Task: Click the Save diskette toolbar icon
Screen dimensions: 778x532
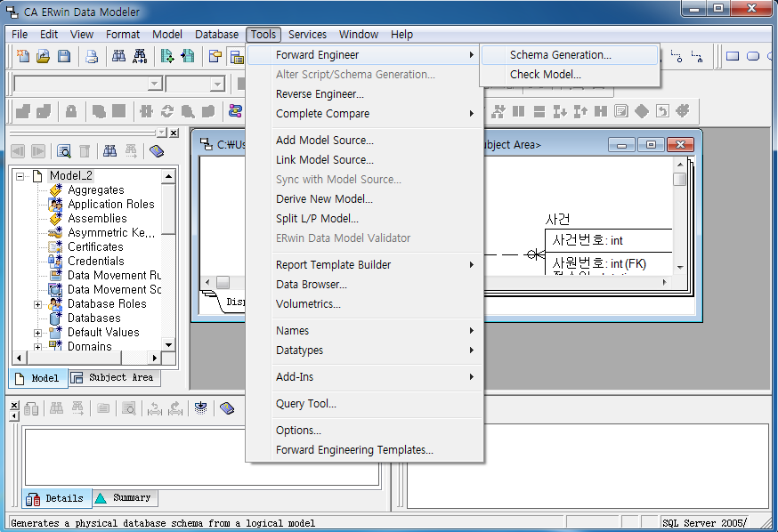Action: [64, 56]
